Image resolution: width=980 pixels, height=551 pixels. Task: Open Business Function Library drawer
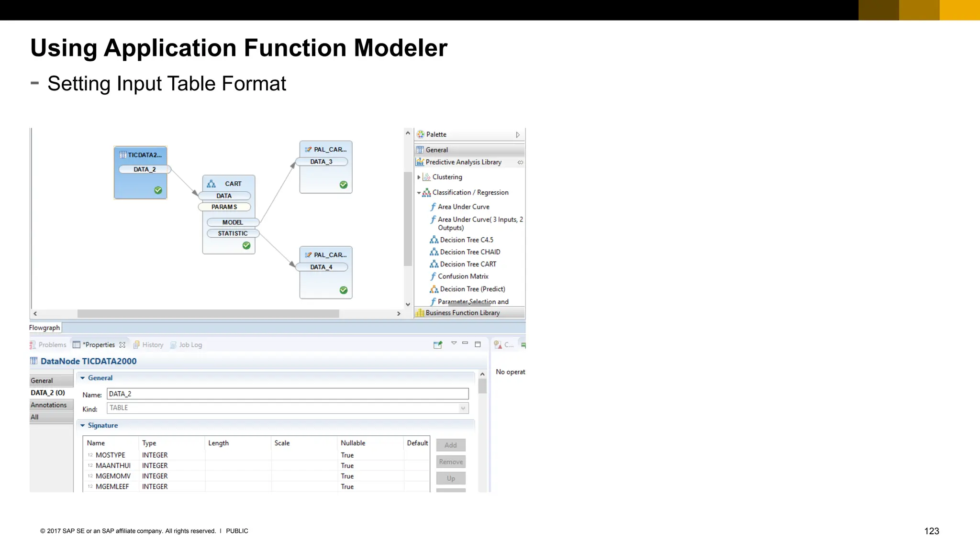pos(469,313)
